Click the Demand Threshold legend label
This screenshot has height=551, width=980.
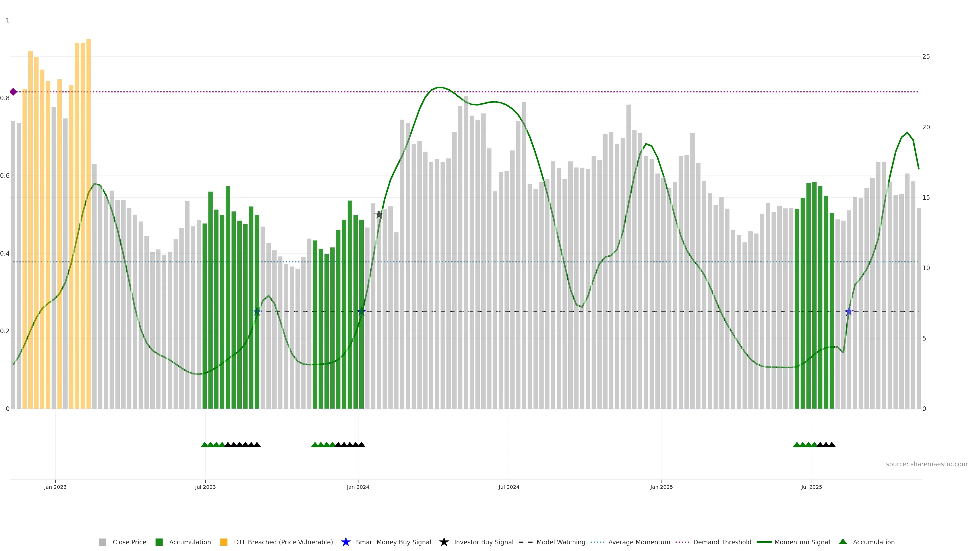coord(722,542)
